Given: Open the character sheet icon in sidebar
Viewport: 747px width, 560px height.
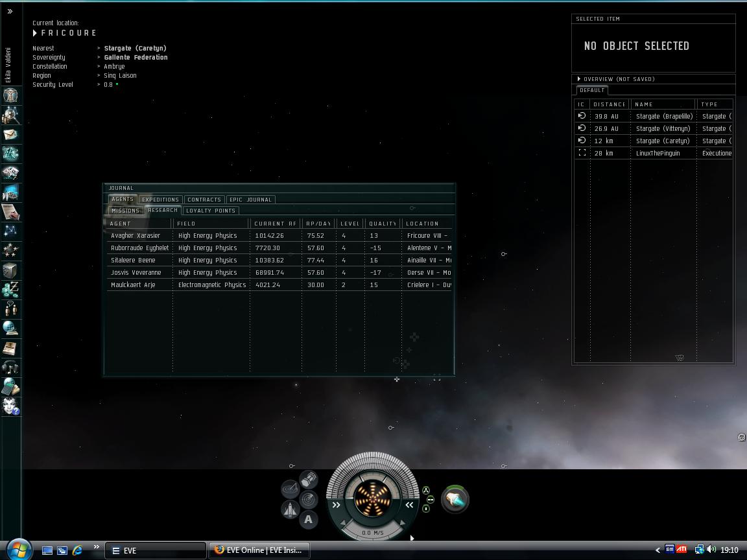Looking at the screenshot, I should [x=10, y=96].
